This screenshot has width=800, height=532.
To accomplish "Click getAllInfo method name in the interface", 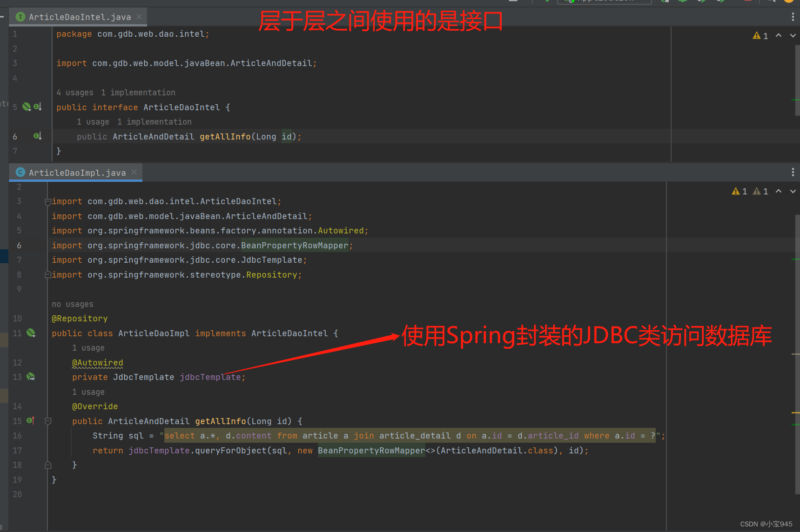I will pos(225,137).
